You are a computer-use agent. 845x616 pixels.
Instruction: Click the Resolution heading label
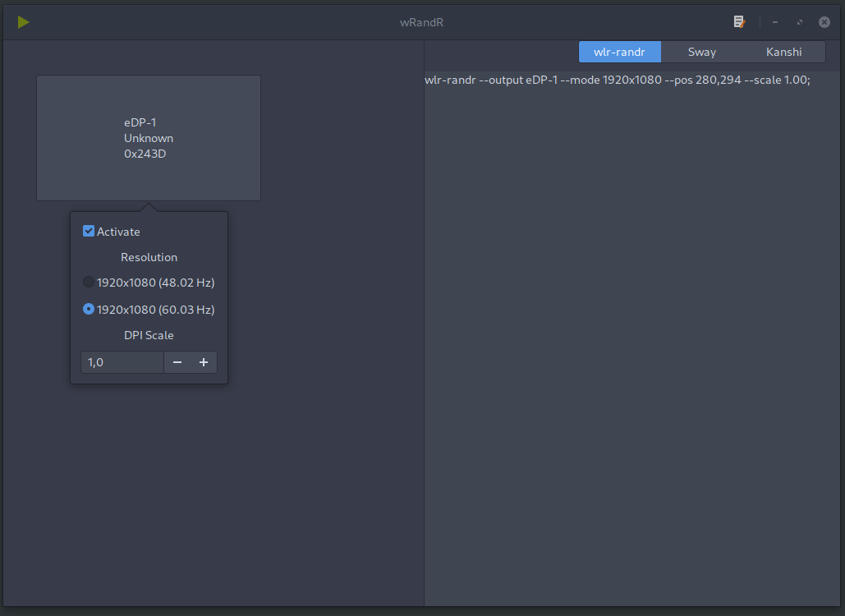[x=149, y=257]
